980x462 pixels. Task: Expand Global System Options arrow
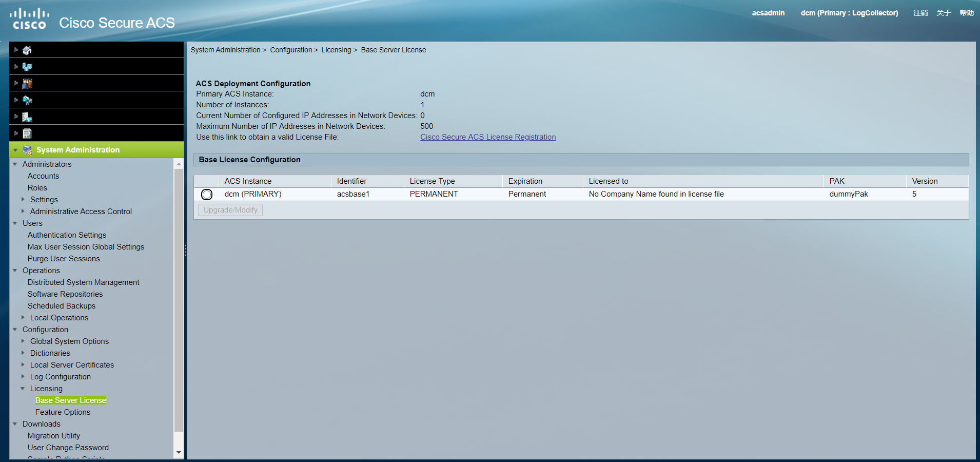point(23,341)
